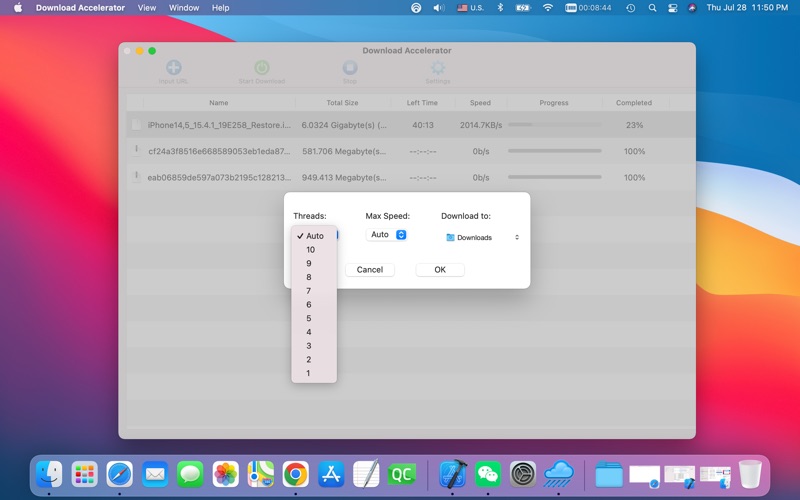The height and width of the screenshot is (500, 800).
Task: Select Auto in the Threads list
Action: click(x=314, y=236)
